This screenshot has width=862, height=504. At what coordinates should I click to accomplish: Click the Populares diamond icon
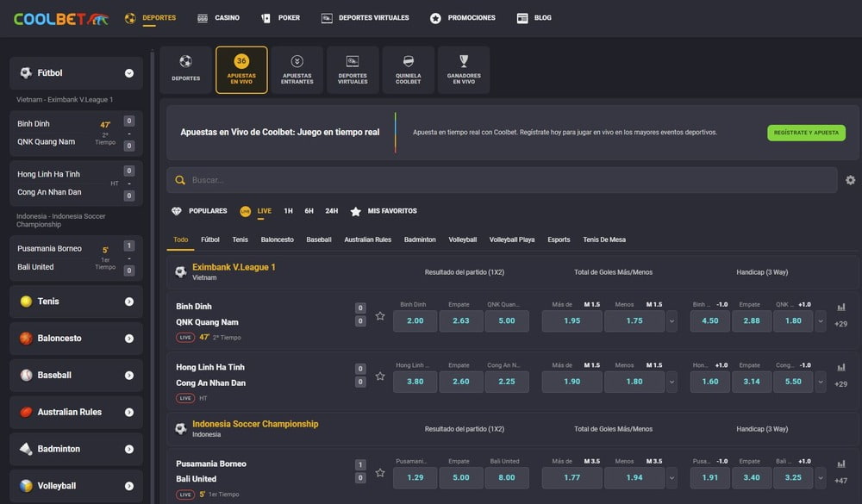click(x=177, y=211)
